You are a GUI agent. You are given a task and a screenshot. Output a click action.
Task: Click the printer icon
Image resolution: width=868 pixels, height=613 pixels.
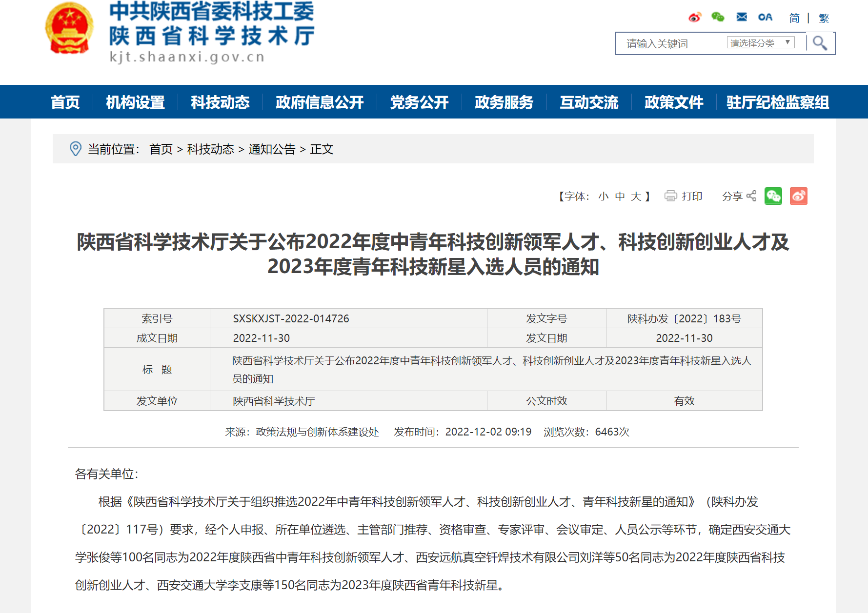tap(671, 196)
